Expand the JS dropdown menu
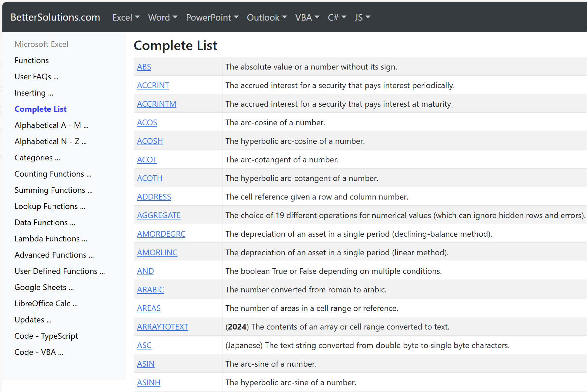The width and height of the screenshot is (587, 392). tap(363, 18)
